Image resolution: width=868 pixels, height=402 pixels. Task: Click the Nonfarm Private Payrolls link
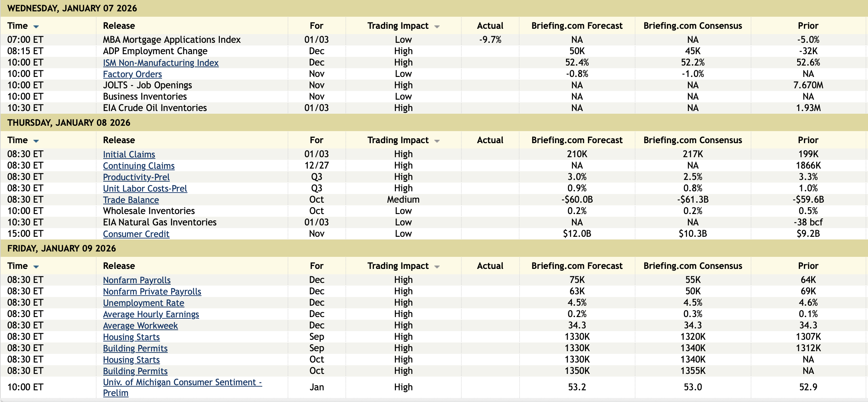click(152, 292)
